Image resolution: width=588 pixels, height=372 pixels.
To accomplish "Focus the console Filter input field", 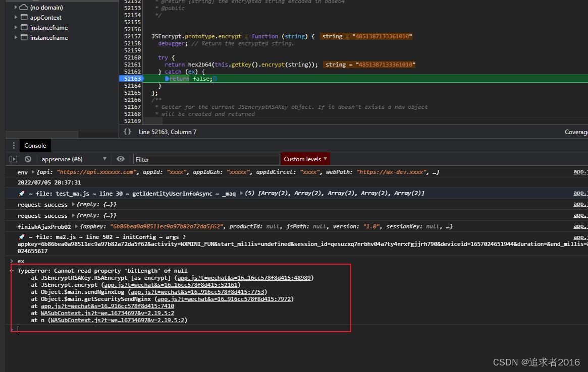I will (x=206, y=159).
